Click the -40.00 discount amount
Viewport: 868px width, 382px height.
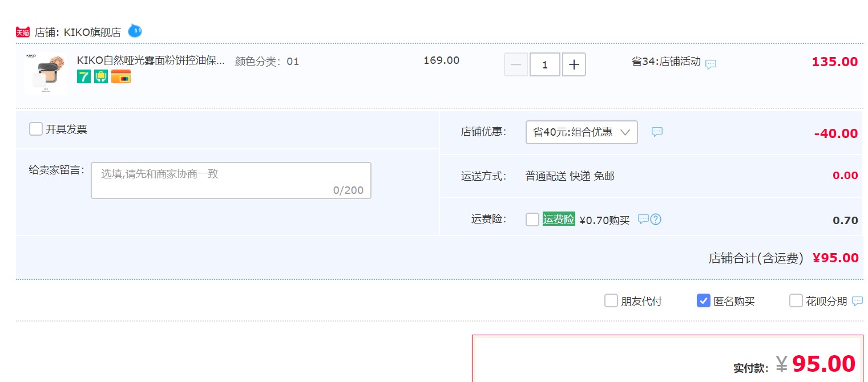(836, 133)
